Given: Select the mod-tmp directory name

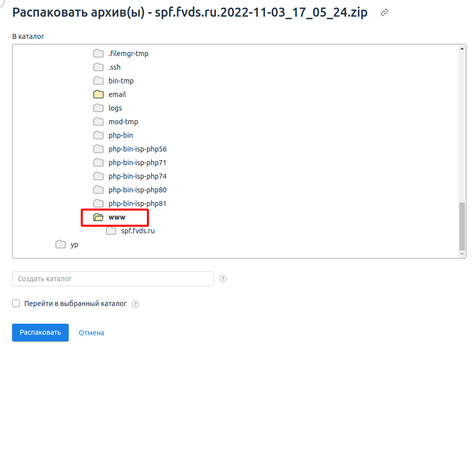Looking at the screenshot, I should point(123,122).
